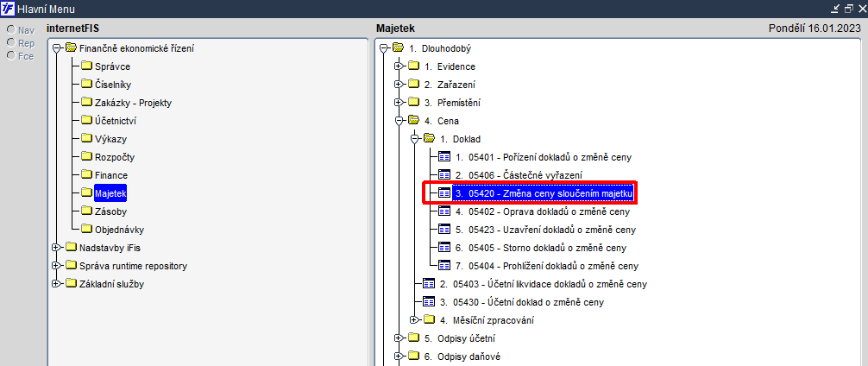The width and height of the screenshot is (868, 366).
Task: Select Správa runtime repository tree label
Action: [x=134, y=266]
